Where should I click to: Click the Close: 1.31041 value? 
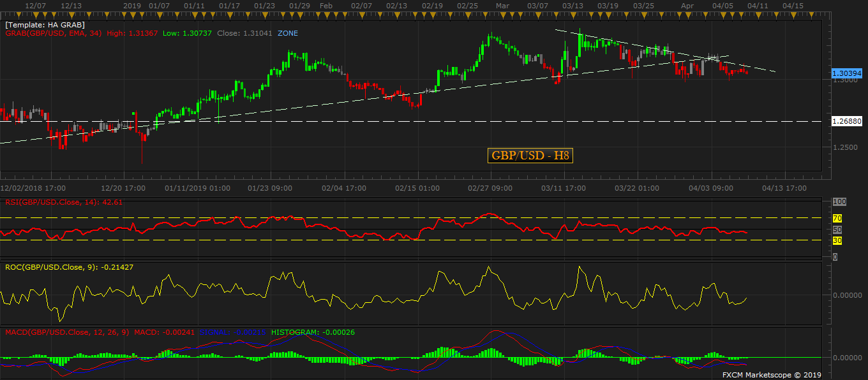(x=244, y=33)
